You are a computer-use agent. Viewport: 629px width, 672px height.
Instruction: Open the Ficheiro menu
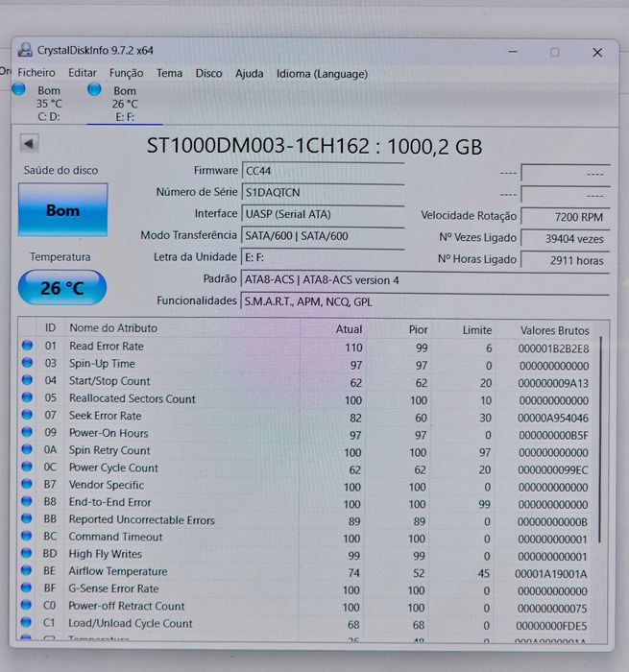pos(36,72)
